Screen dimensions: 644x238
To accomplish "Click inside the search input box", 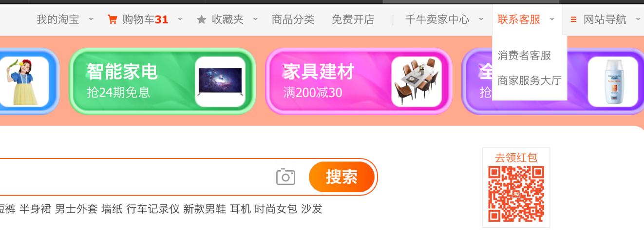I will coord(136,177).
